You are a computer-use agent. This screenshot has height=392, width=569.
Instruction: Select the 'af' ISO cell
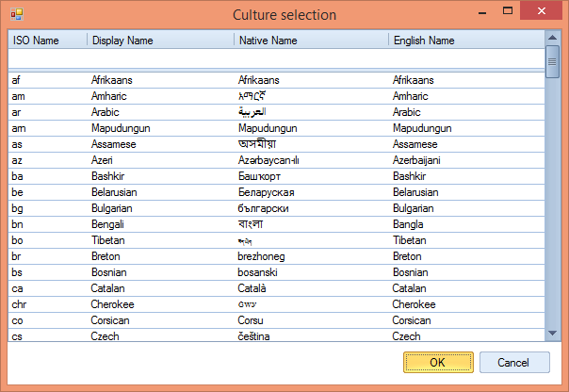tap(16, 80)
